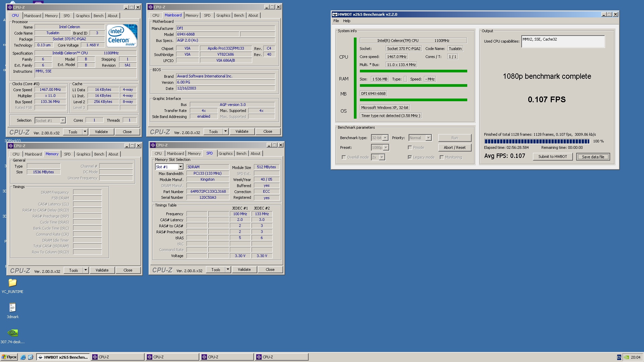Switch to Graphics tab in Mainboard tab window

(x=223, y=15)
